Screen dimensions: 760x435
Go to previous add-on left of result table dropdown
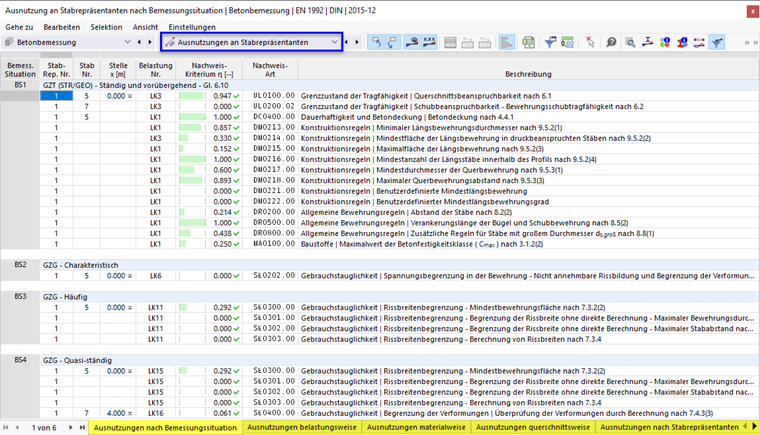tap(139, 42)
